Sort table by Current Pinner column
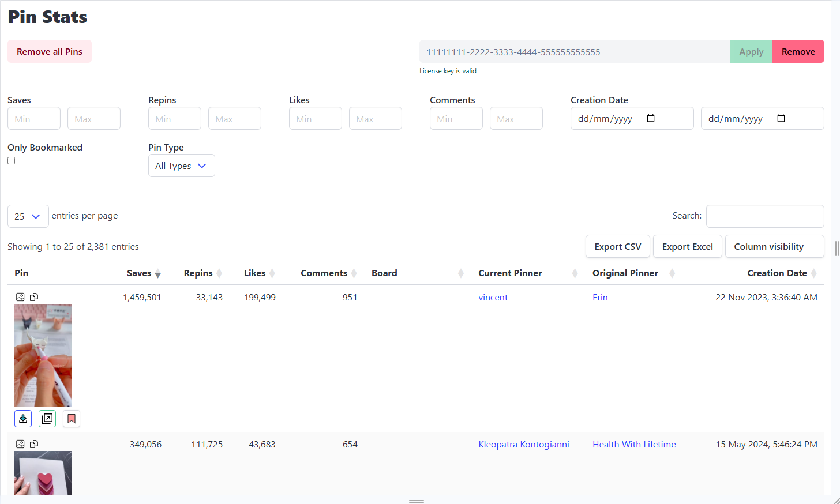 [528, 273]
